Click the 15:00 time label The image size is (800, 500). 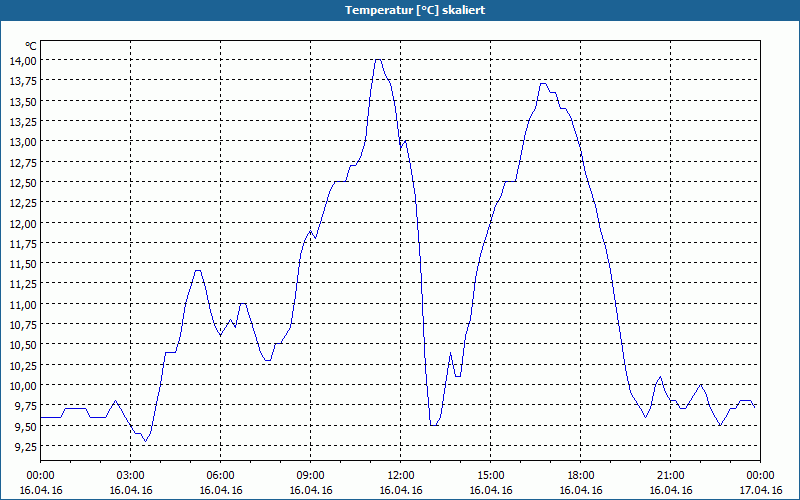491,476
